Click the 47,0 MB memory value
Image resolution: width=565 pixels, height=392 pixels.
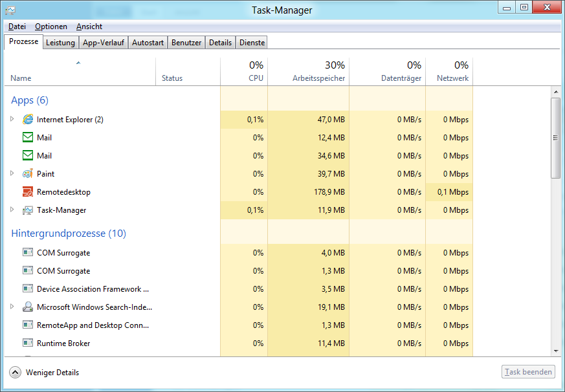pyautogui.click(x=331, y=120)
